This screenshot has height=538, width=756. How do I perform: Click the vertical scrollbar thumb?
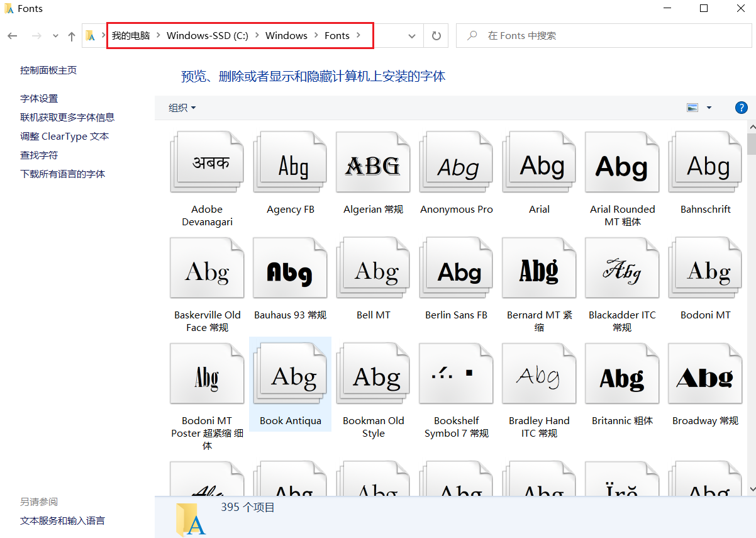(x=752, y=143)
